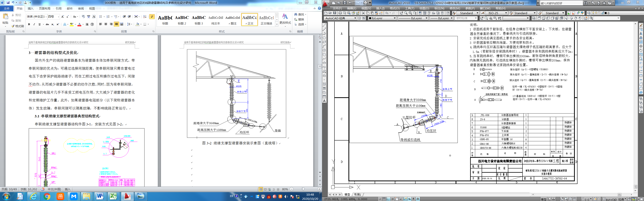
Task: Toggle Polar tracking in AutoCAD status bar
Action: tap(393, 199)
